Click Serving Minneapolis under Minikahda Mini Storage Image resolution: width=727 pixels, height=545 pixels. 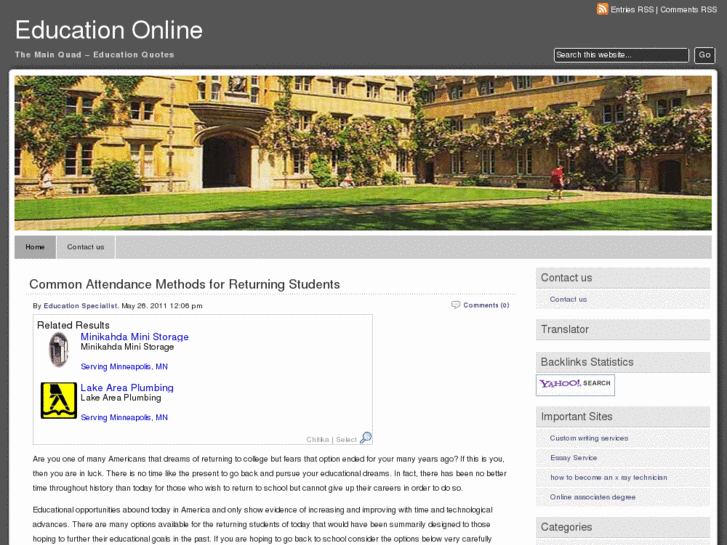[x=124, y=367]
